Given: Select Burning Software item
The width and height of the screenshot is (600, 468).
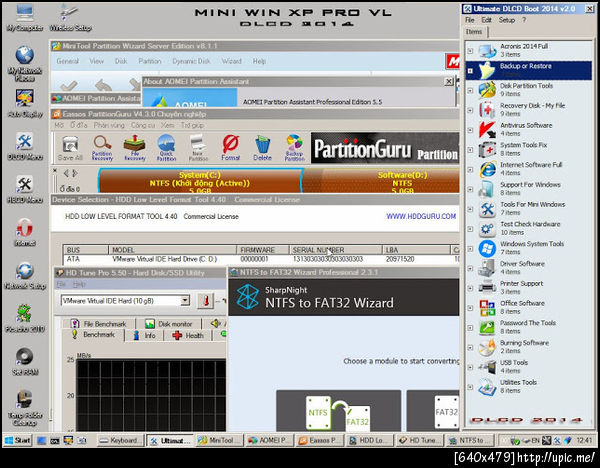Looking at the screenshot, I should point(528,347).
